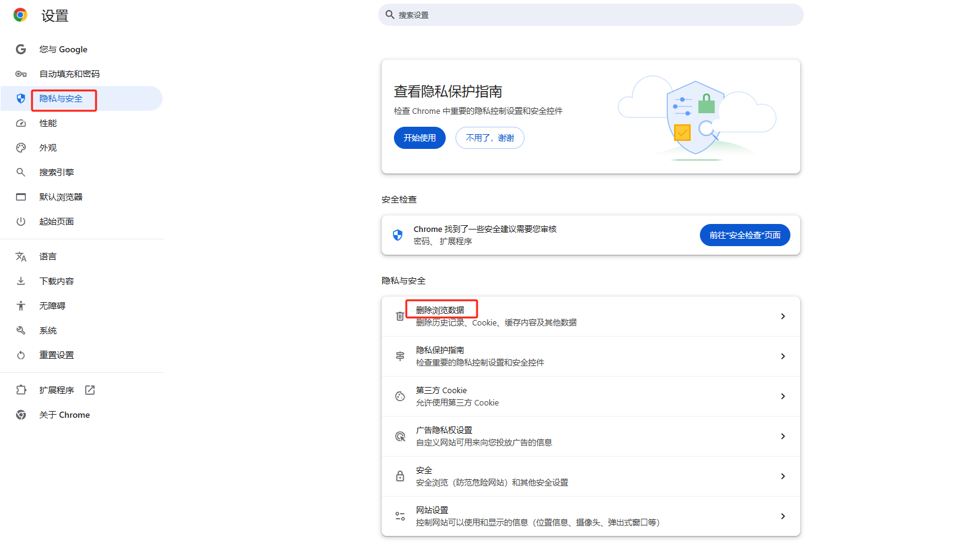The image size is (980, 547).
Task: Open the 自动填充和密码 sidebar section
Action: [x=69, y=74]
